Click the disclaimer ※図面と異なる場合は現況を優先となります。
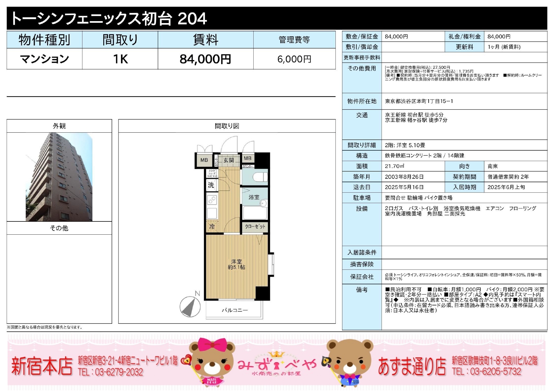This screenshot has width=554, height=392. pyautogui.click(x=45, y=327)
